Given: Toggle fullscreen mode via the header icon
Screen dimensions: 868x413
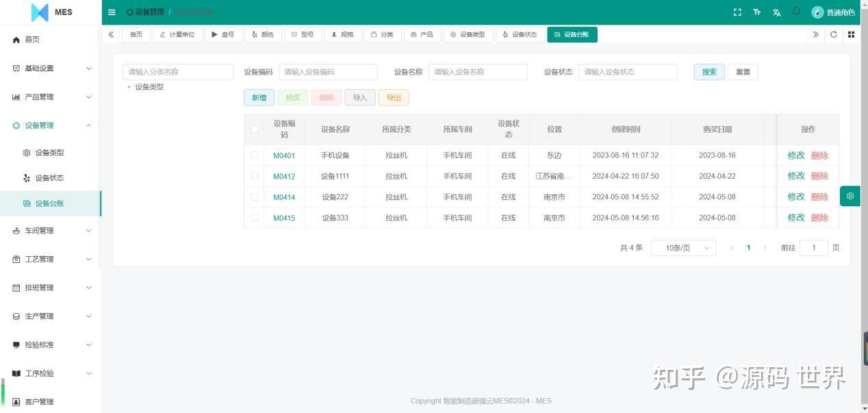Looking at the screenshot, I should click(x=737, y=12).
